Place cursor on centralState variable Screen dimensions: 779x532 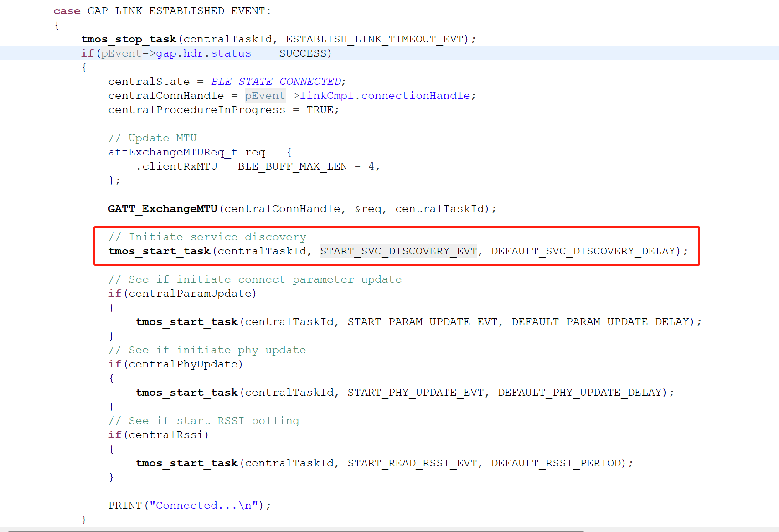149,82
